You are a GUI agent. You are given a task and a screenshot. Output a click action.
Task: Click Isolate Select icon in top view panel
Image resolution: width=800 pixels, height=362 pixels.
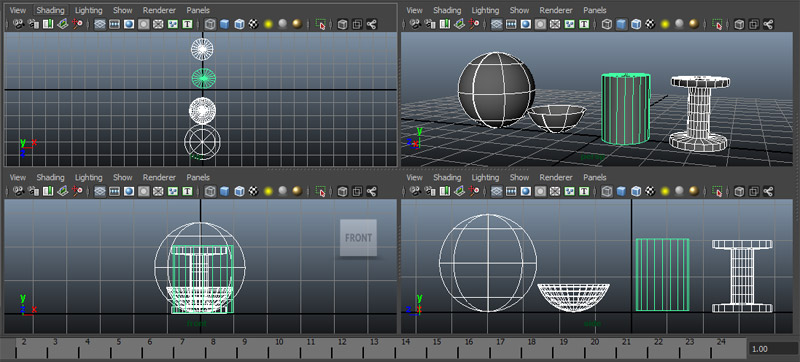(x=320, y=24)
